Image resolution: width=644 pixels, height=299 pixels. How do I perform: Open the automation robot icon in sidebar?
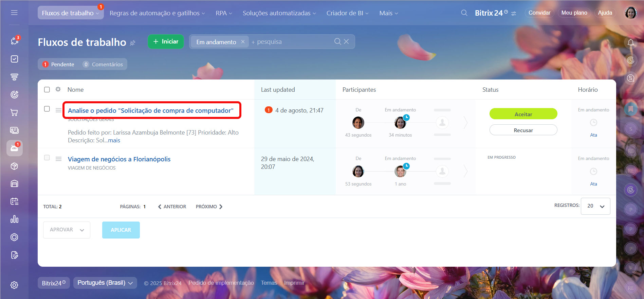[14, 148]
